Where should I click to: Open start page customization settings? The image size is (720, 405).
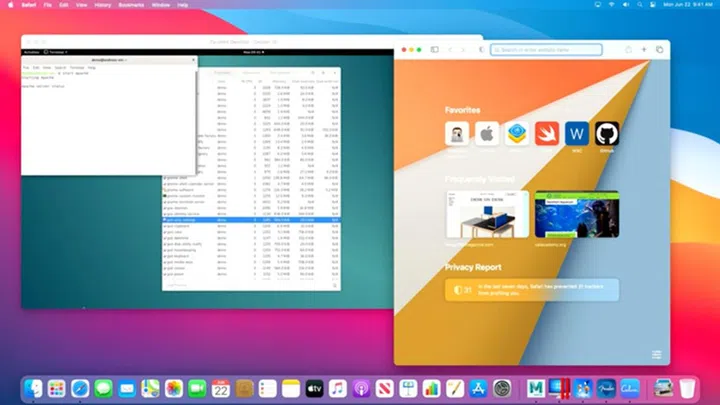(x=656, y=354)
